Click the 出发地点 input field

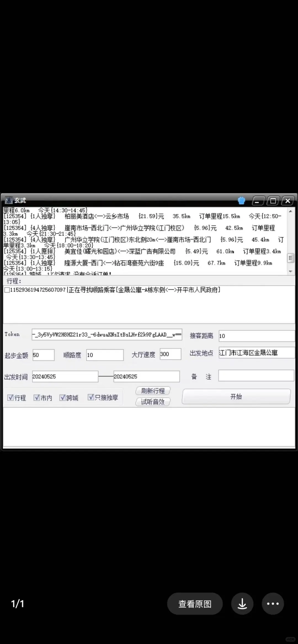[257, 353]
